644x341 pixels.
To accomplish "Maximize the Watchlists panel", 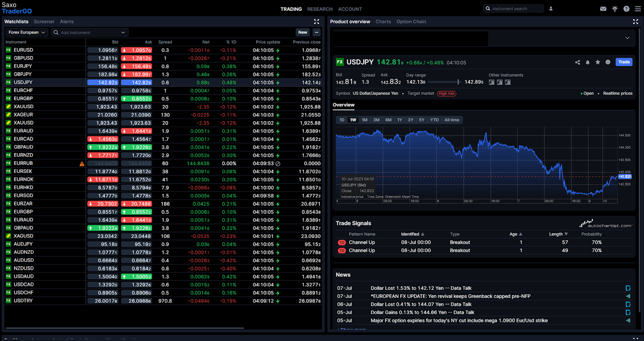I will [316, 22].
